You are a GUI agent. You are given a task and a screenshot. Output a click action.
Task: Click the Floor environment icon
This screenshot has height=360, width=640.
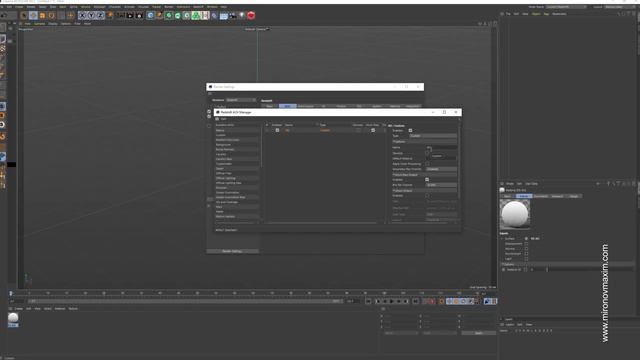click(224, 16)
